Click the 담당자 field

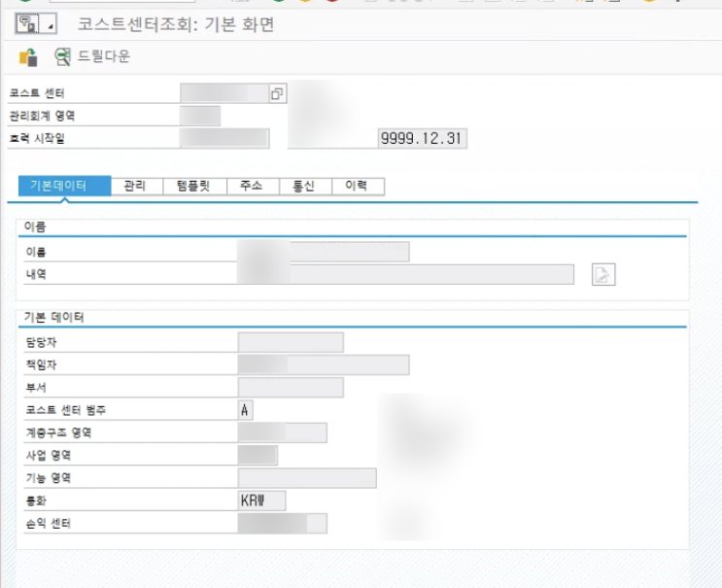click(x=291, y=342)
